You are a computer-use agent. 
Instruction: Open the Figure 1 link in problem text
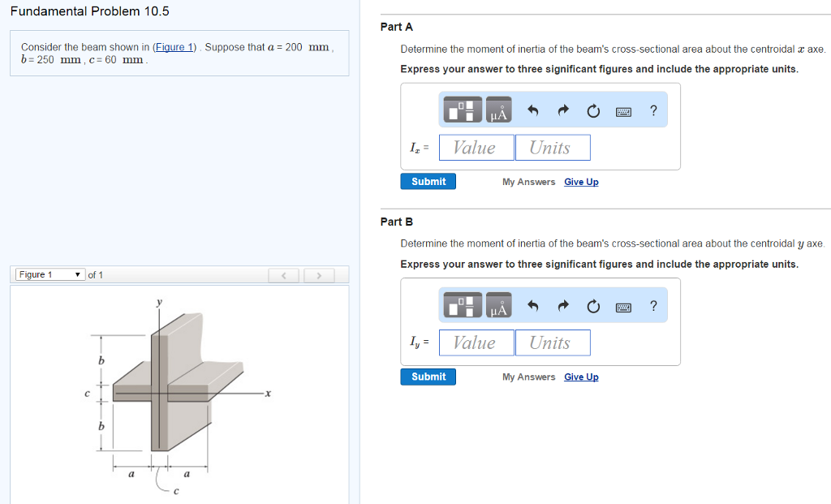coord(174,47)
